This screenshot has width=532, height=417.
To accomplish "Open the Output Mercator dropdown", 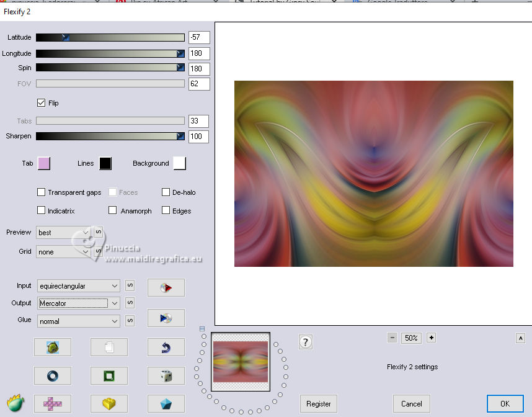I will [78, 303].
